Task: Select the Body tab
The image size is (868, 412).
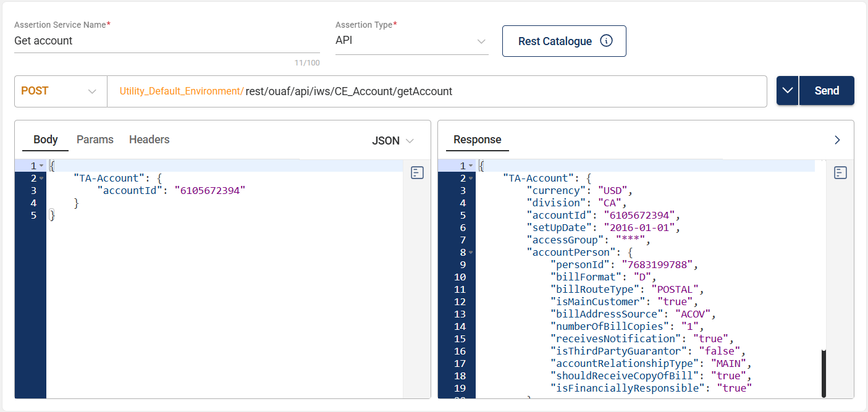Action: tap(45, 140)
